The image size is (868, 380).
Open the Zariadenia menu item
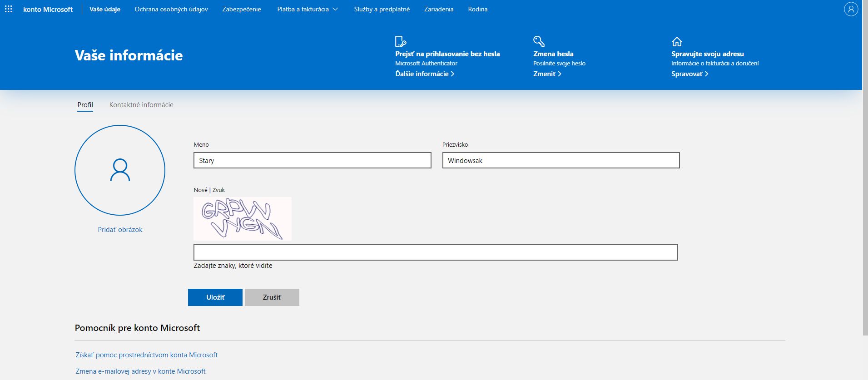pos(439,9)
